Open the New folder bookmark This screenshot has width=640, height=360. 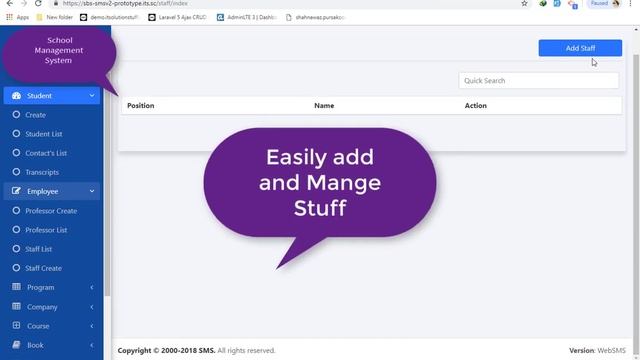pos(54,17)
